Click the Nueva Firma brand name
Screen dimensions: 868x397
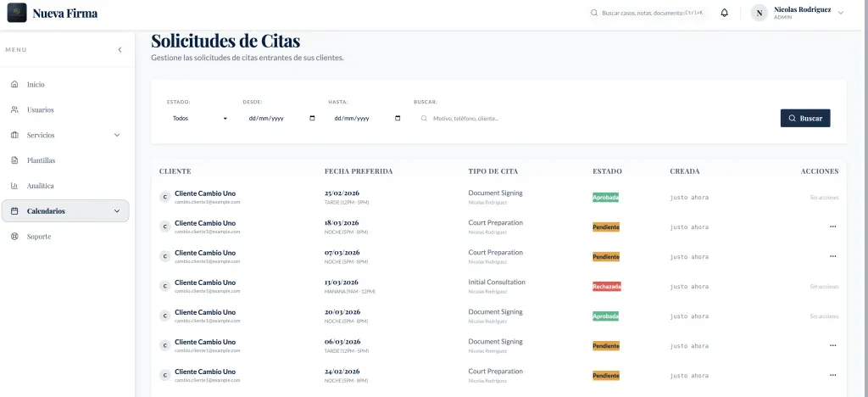pos(65,14)
